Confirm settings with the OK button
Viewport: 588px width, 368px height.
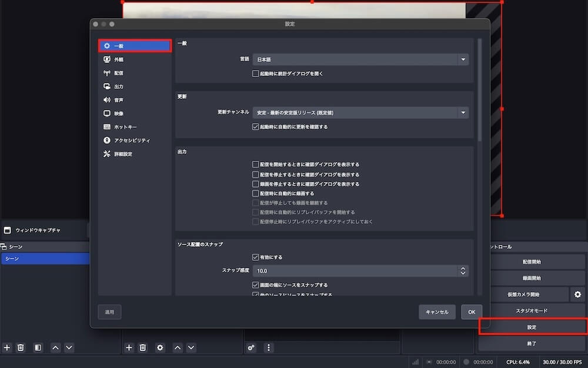pos(472,312)
